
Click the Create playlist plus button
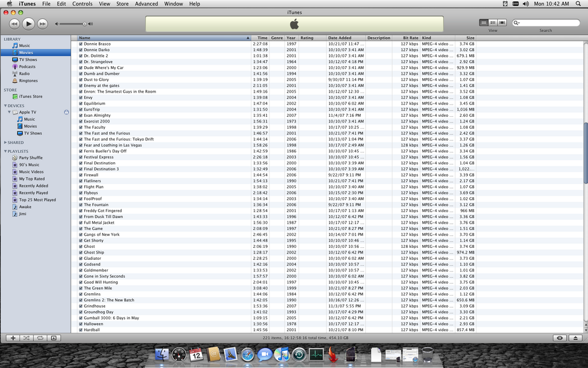(13, 338)
